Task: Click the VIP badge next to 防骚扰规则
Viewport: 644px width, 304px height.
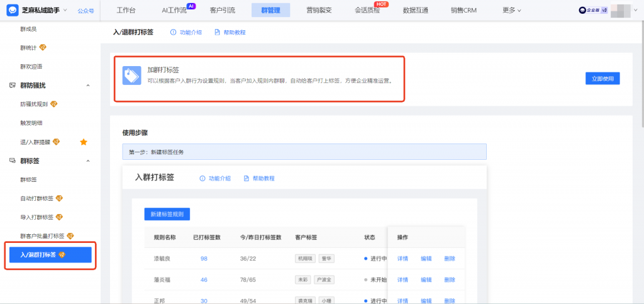Action: (53, 104)
